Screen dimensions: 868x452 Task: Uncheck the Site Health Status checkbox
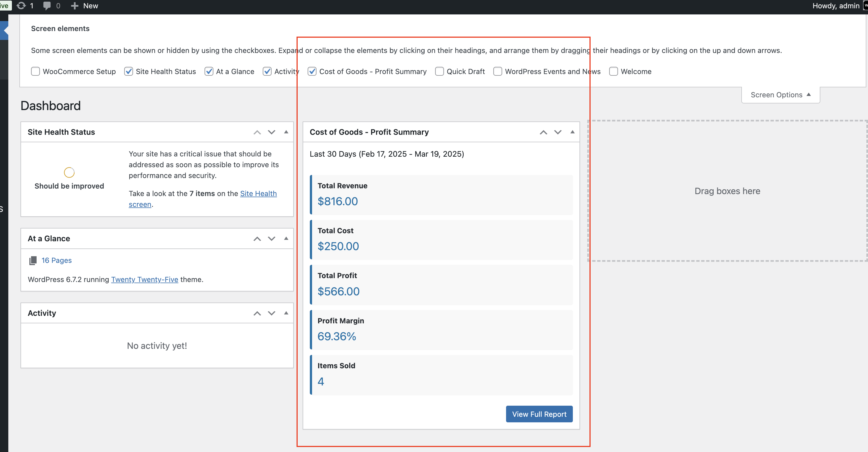pos(128,72)
